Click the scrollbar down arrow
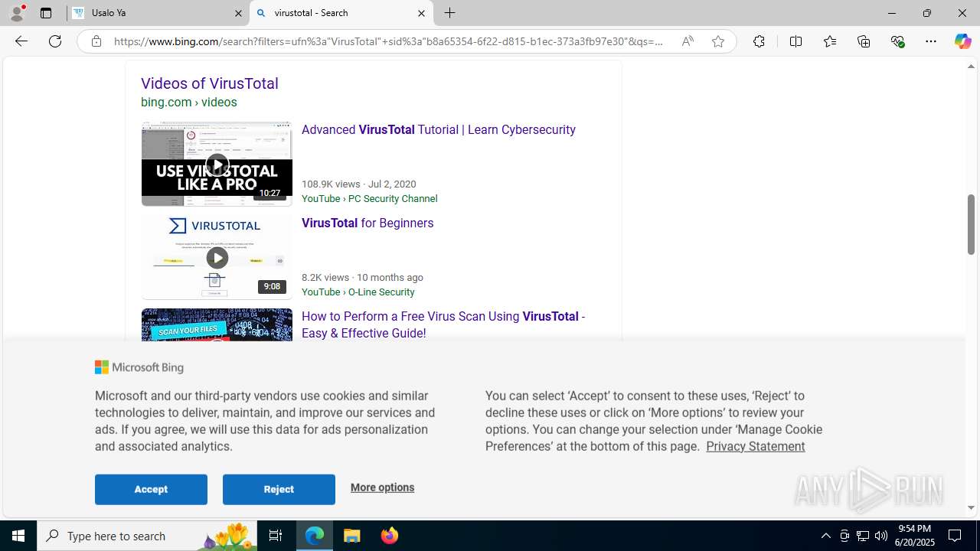The width and height of the screenshot is (980, 551). [x=971, y=507]
